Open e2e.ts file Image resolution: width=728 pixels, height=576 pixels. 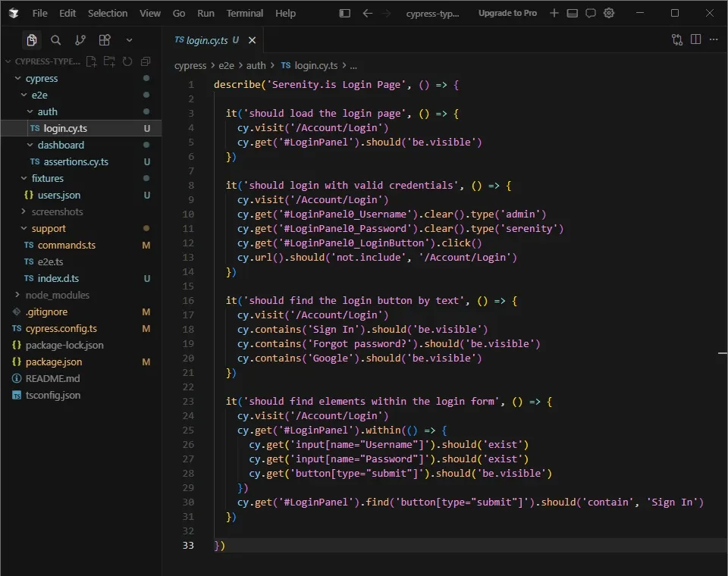coord(81,261)
